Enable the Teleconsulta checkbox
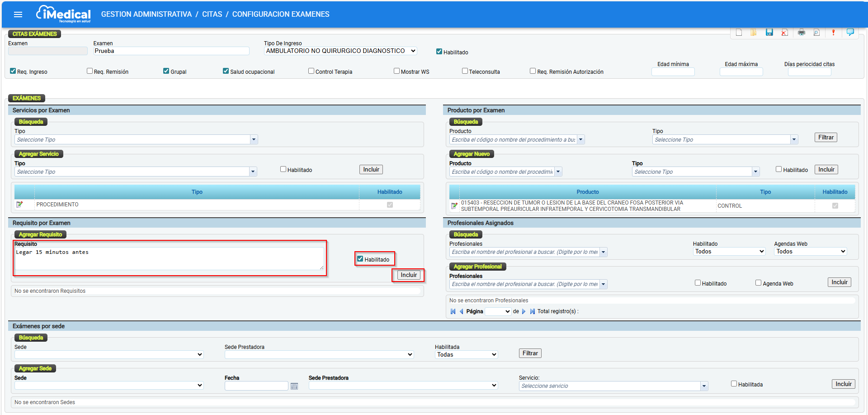 [x=465, y=71]
